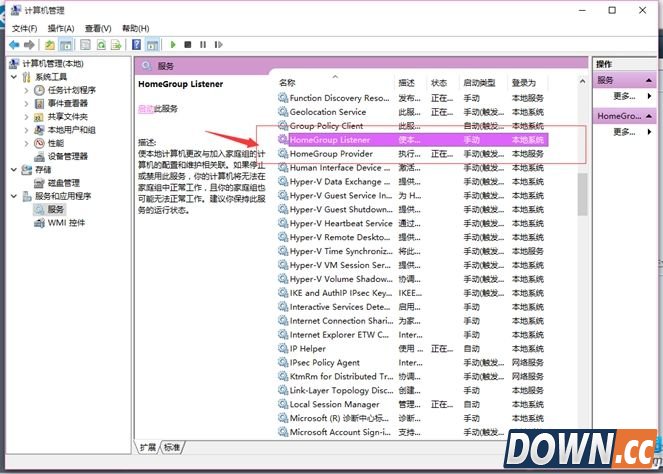
Task: Switch to the 扩展 tab
Action: point(148,447)
